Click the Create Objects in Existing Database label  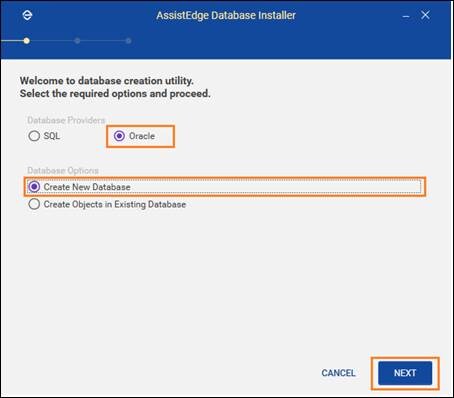click(x=115, y=204)
